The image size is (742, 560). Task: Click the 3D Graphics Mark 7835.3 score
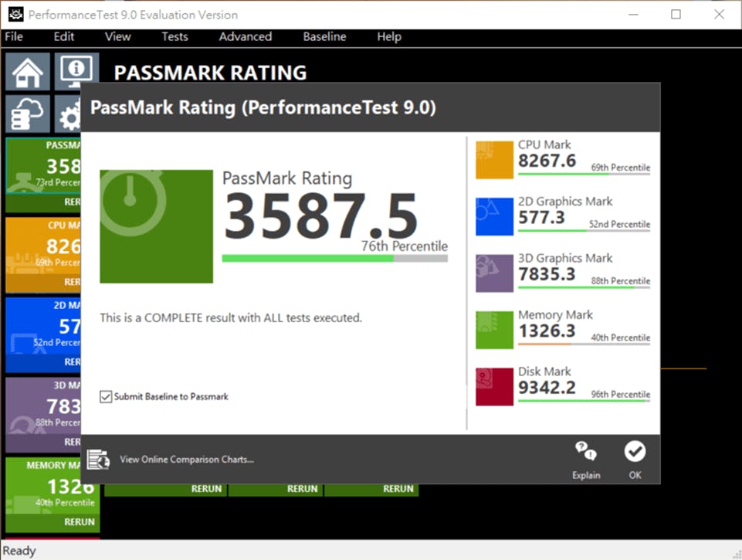pyautogui.click(x=547, y=274)
